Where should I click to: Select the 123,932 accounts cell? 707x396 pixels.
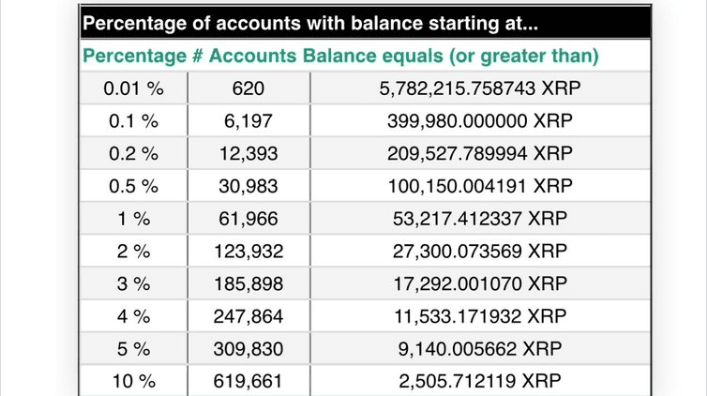pos(248,251)
